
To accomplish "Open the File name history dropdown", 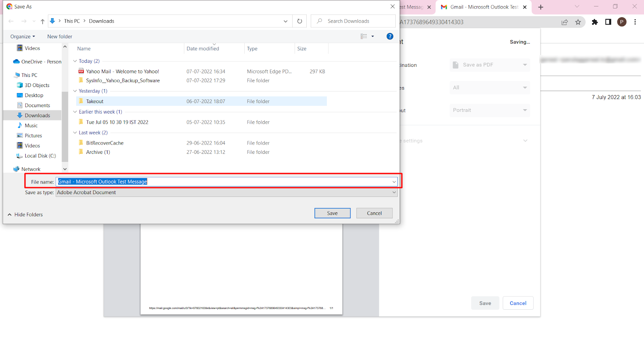I will click(394, 182).
